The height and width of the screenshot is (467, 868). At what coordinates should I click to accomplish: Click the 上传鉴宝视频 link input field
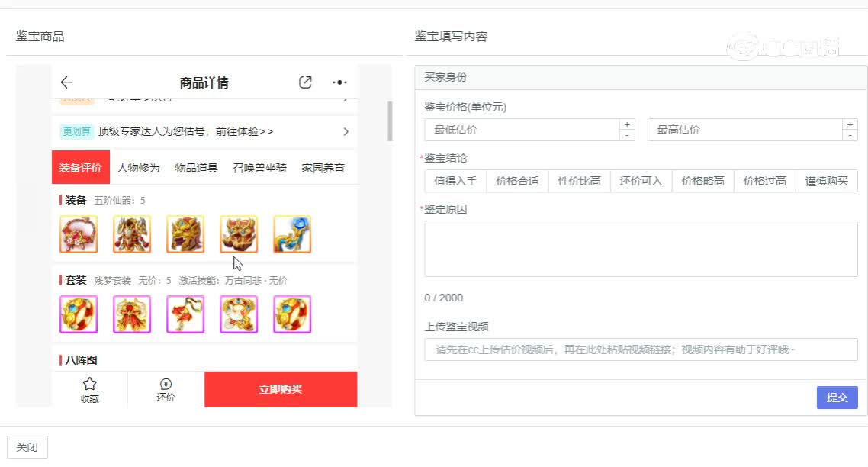[x=641, y=349]
